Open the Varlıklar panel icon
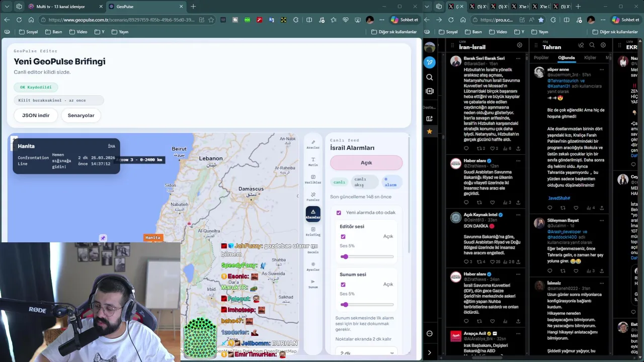This screenshot has width=644, height=362. 313,179
